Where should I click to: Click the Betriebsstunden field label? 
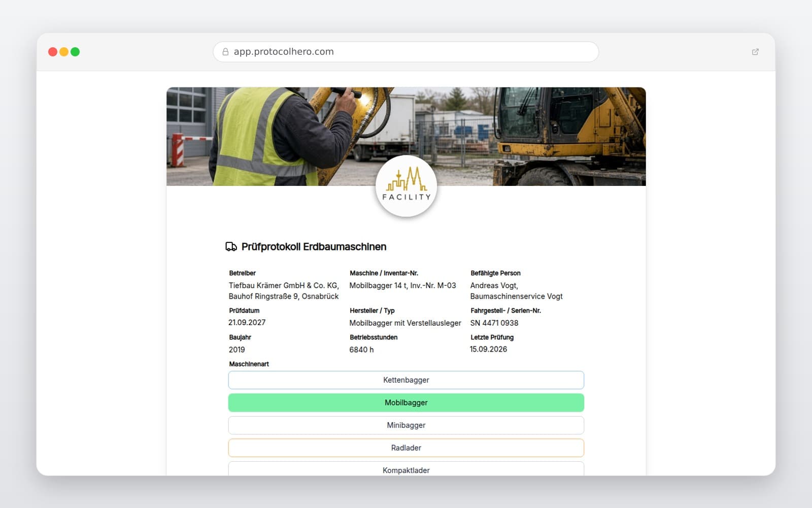[374, 337]
